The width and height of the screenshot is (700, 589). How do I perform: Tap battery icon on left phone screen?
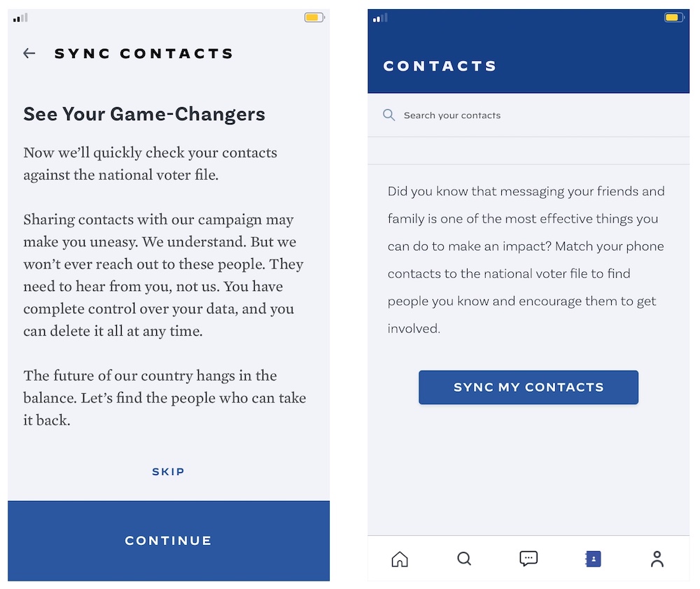coord(314,17)
